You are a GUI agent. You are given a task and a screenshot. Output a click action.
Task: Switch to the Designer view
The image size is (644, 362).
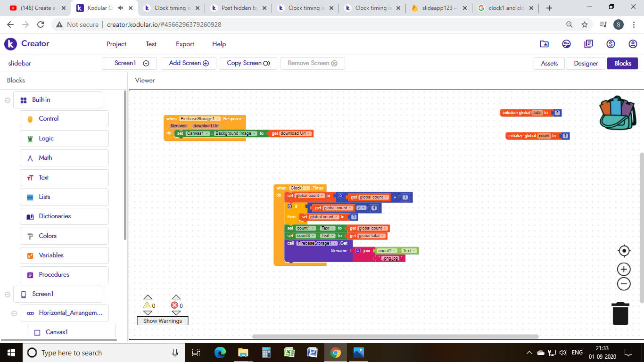[586, 63]
